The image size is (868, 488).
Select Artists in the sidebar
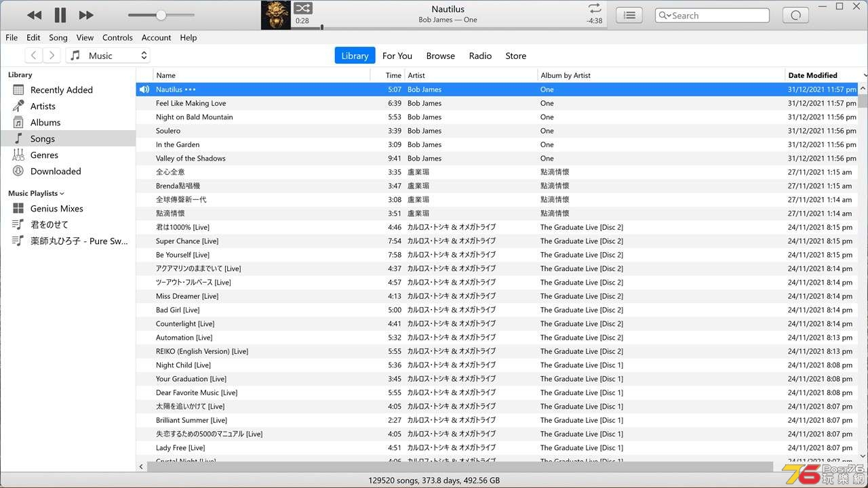tap(68, 106)
